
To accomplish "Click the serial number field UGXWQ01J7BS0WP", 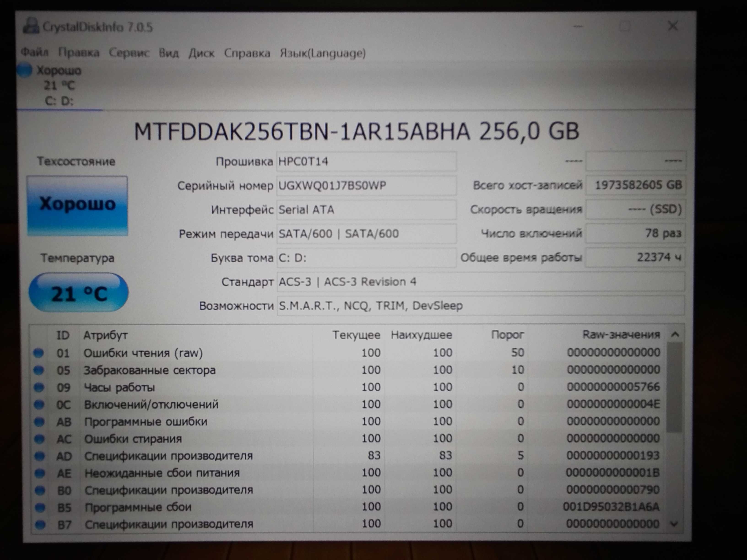I will point(366,185).
